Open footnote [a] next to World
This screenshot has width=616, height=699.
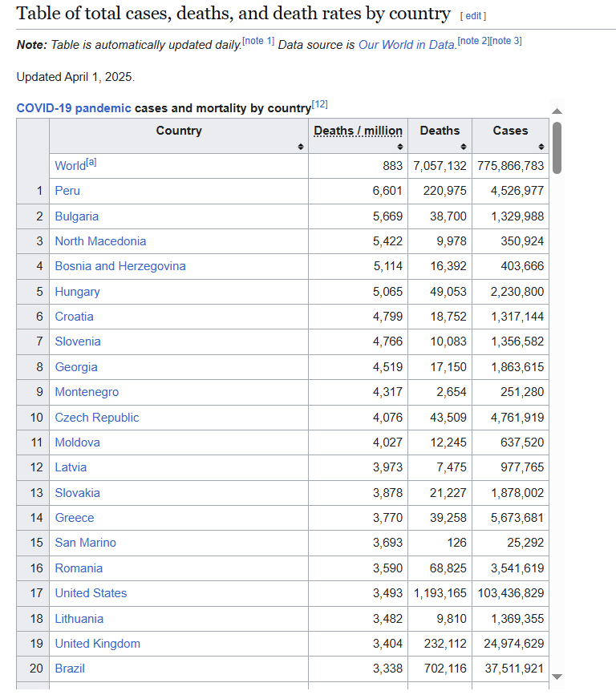(x=91, y=162)
